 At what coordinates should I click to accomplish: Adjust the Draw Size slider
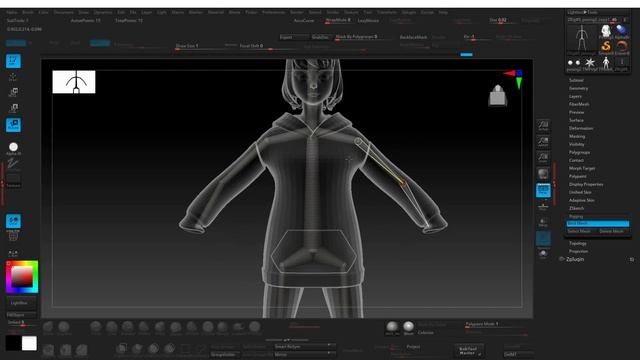pyautogui.click(x=200, y=47)
